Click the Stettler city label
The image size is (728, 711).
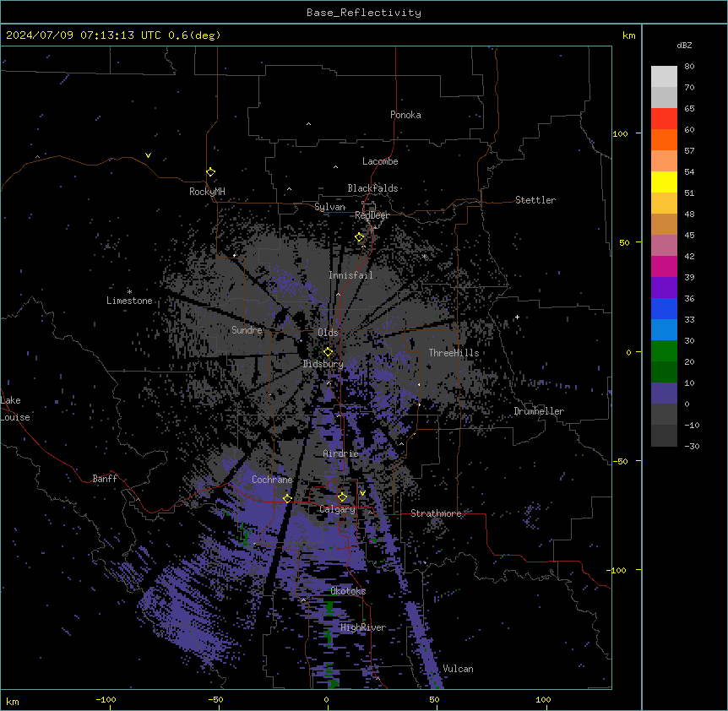(x=535, y=200)
